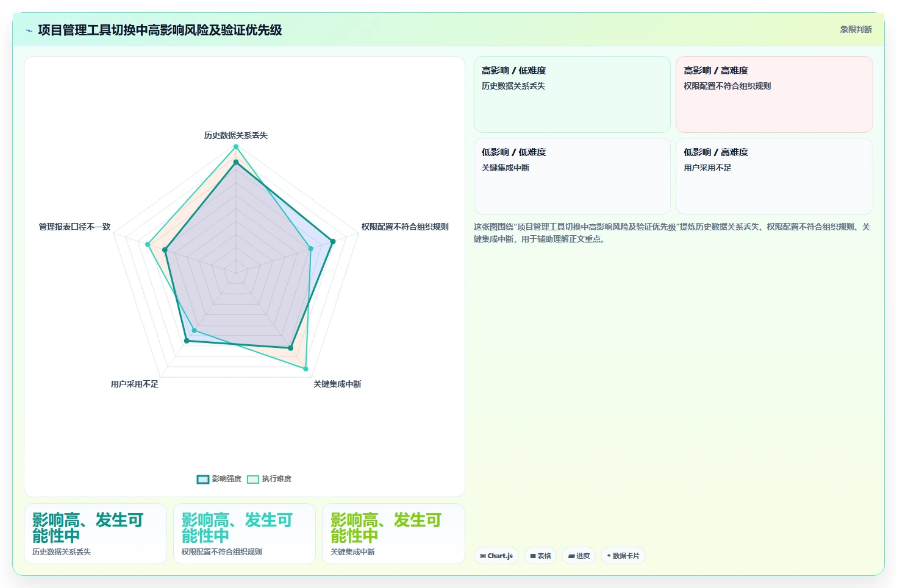Viewport: 897px width, 588px height.
Task: Click the 执行难度 legend label
Action: pos(277,479)
